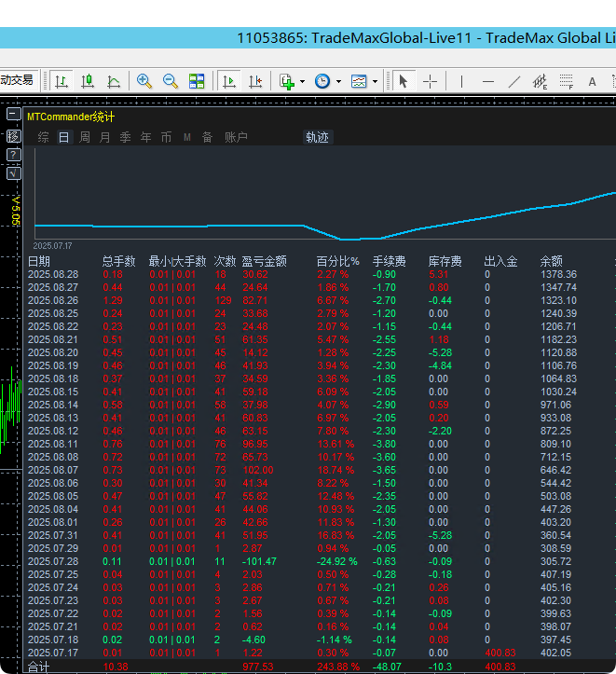Screen dimensions: 616x674
Task: Expand the templates dropdown arrow
Action: (x=375, y=81)
